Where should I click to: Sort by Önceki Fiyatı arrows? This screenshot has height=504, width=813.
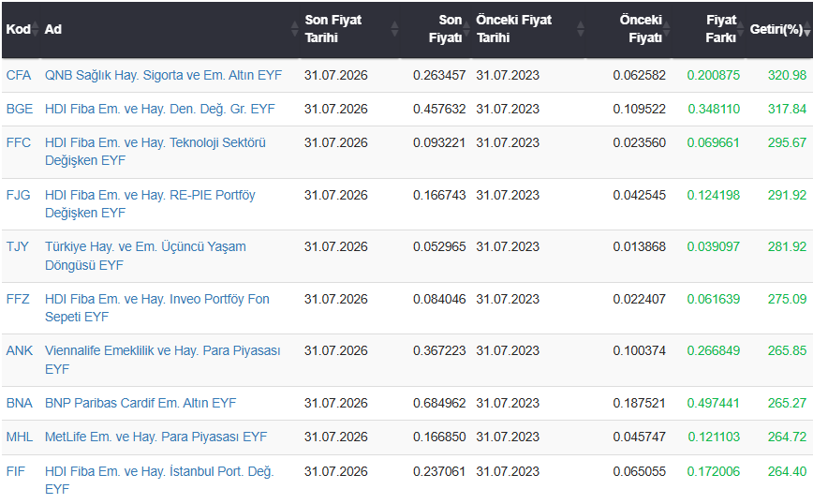pyautogui.click(x=667, y=29)
